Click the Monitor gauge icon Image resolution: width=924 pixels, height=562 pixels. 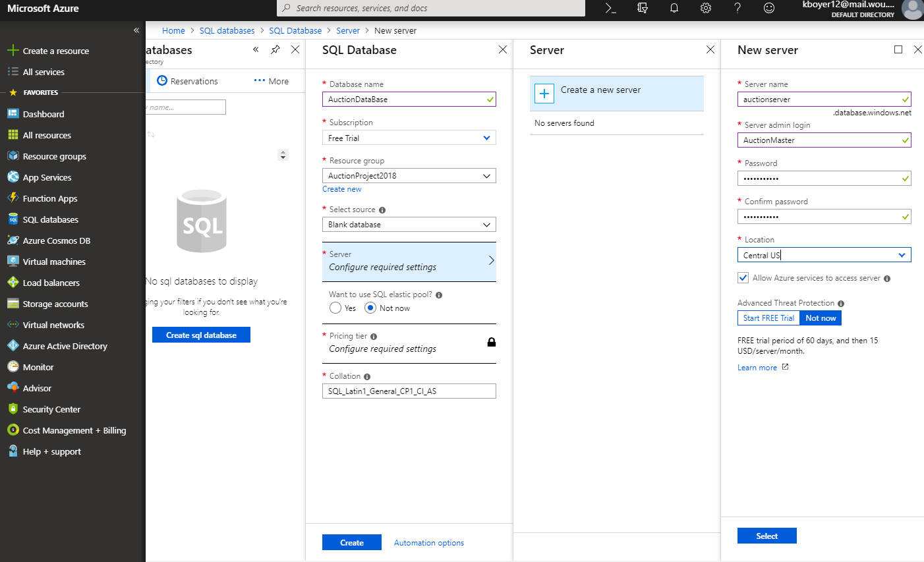pos(13,366)
